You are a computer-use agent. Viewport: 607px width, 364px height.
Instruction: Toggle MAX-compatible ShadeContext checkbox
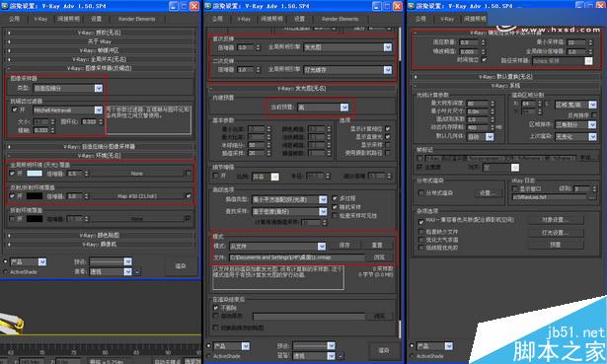point(421,222)
